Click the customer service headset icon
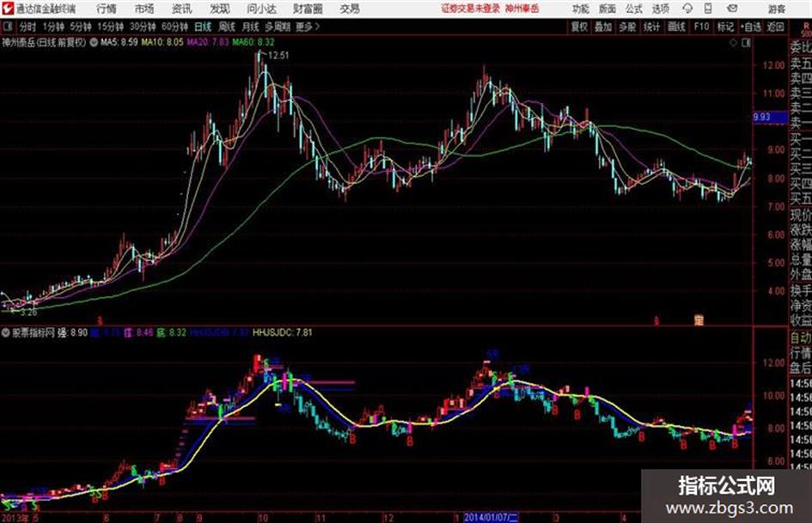The height and width of the screenshot is (523, 812). (x=687, y=9)
